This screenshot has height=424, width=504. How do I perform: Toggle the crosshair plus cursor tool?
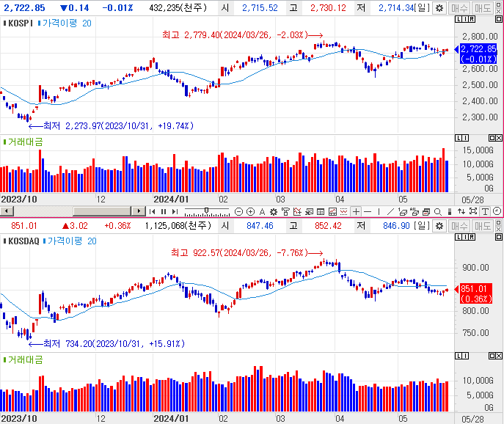tap(356, 211)
